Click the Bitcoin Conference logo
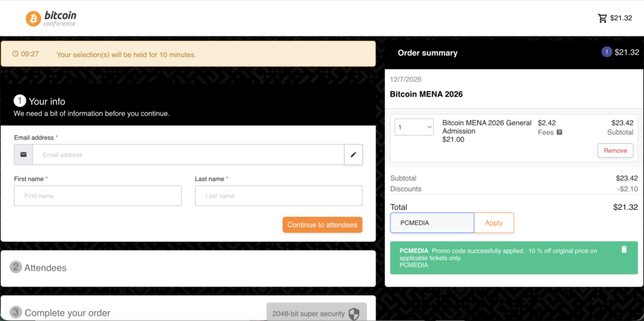Screen dimensions: 644x321 (x=51, y=18)
